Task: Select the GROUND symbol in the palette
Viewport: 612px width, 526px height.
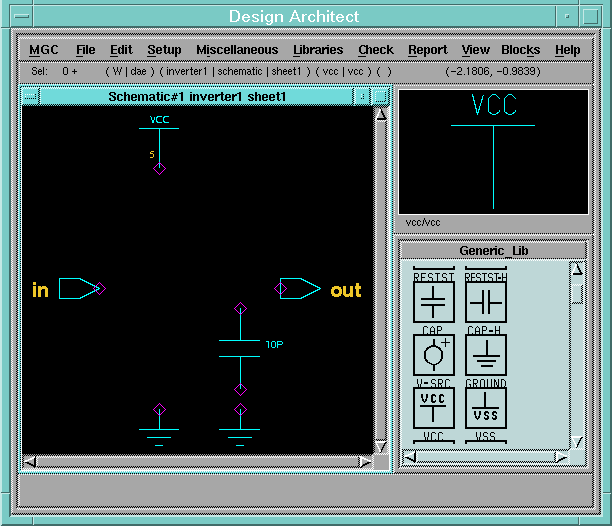Action: pyautogui.click(x=486, y=354)
